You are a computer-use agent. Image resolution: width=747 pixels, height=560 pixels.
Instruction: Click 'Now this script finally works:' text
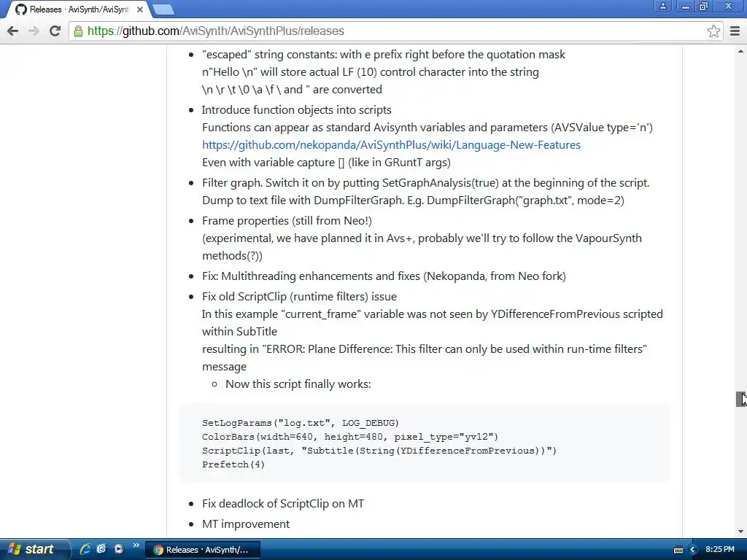pyautogui.click(x=298, y=384)
